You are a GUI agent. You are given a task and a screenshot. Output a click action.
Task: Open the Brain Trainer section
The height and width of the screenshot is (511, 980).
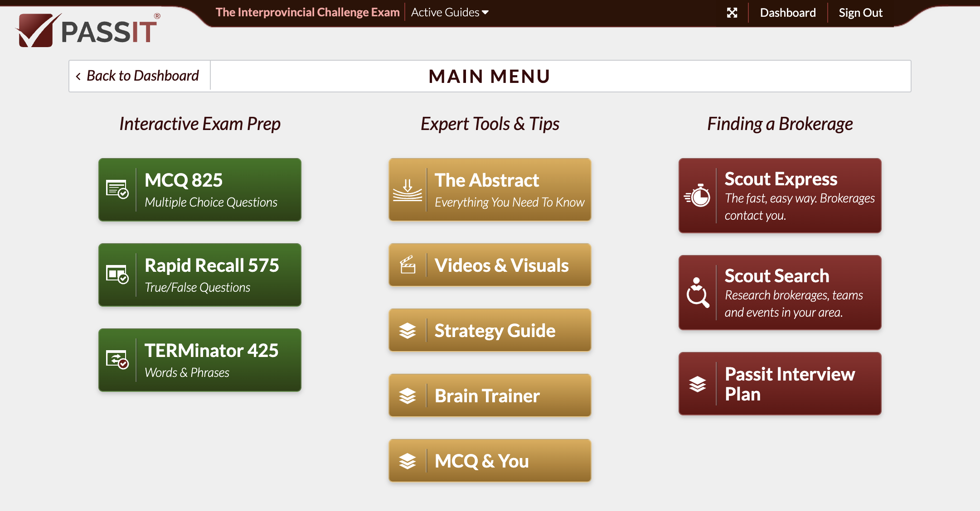(x=490, y=396)
